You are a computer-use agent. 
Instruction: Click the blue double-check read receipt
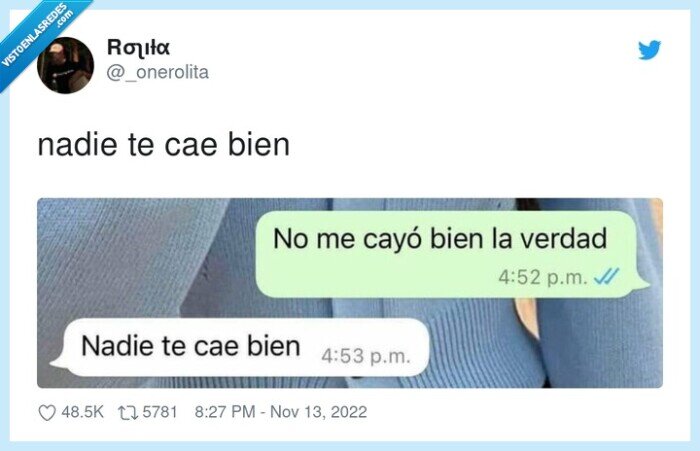(x=606, y=277)
